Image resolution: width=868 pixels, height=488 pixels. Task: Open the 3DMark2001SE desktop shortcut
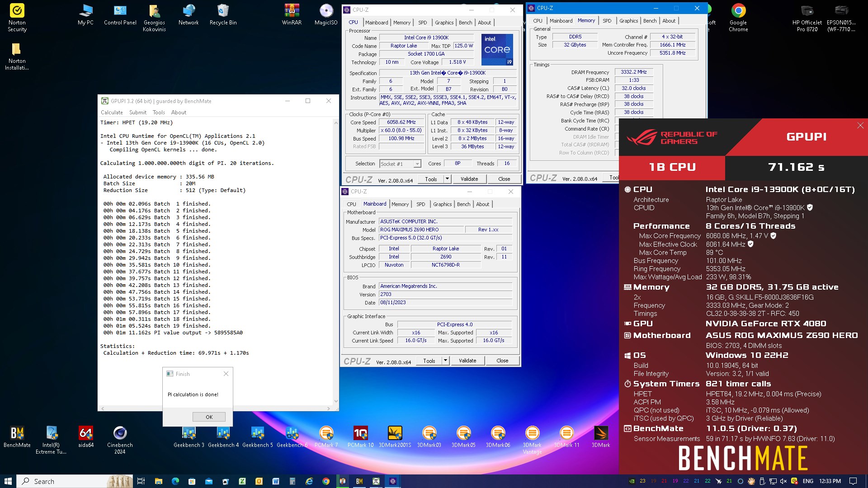(x=395, y=437)
